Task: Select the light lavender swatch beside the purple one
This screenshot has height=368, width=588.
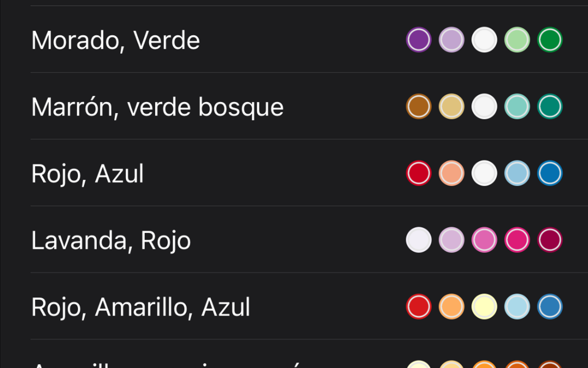Action: point(451,40)
